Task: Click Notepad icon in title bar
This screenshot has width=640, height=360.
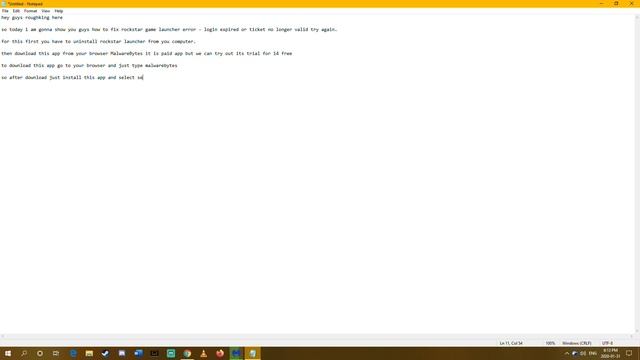Action: (4, 4)
